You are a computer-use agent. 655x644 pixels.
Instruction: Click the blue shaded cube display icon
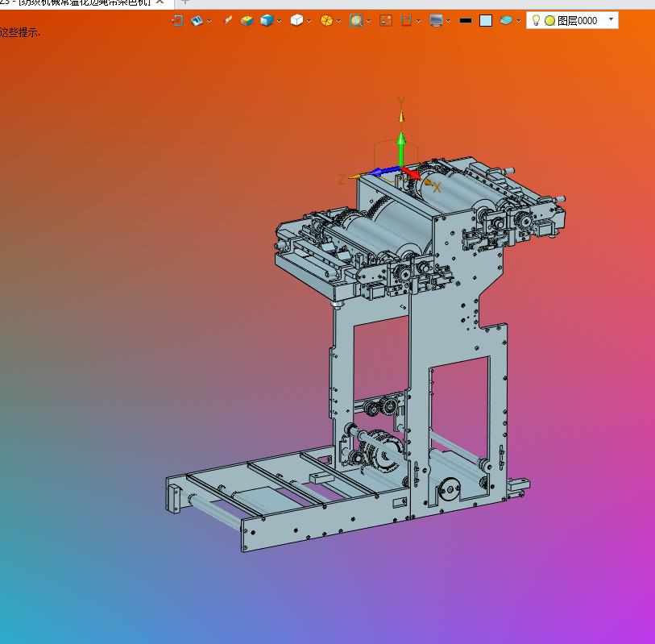point(266,20)
